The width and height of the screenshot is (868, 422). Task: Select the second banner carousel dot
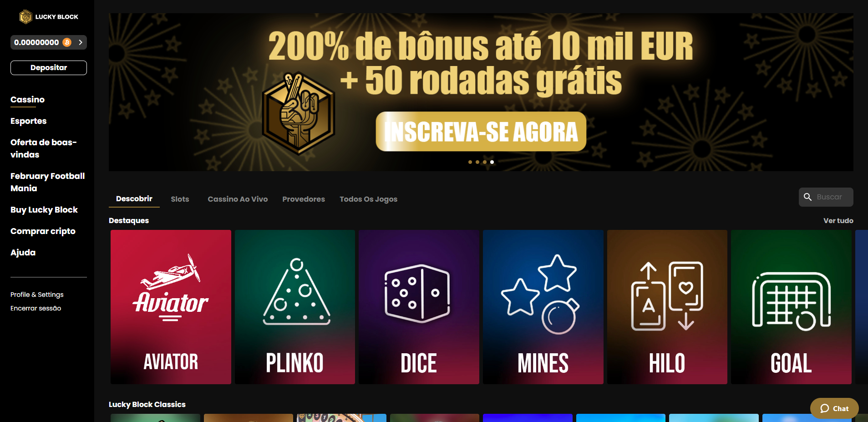[x=477, y=162]
